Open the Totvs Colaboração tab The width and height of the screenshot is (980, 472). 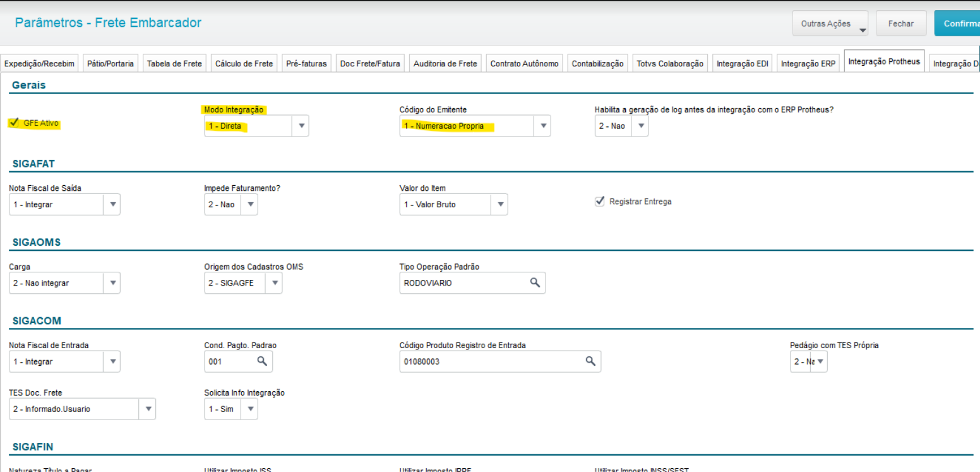[670, 63]
